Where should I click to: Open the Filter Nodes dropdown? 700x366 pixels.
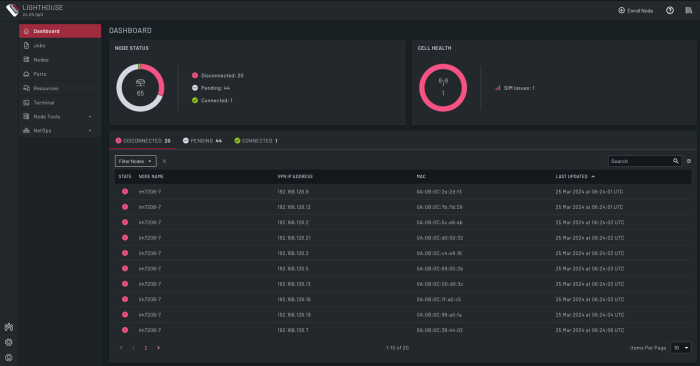(x=136, y=161)
